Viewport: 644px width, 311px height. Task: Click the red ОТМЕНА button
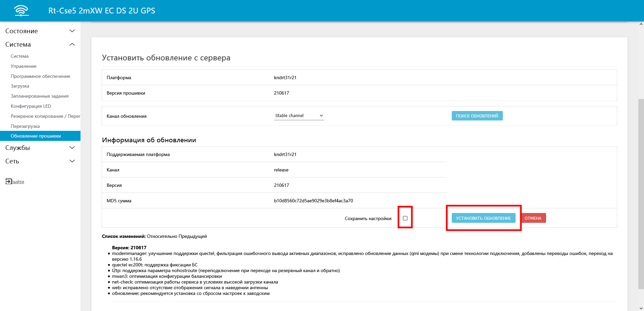pyautogui.click(x=533, y=218)
